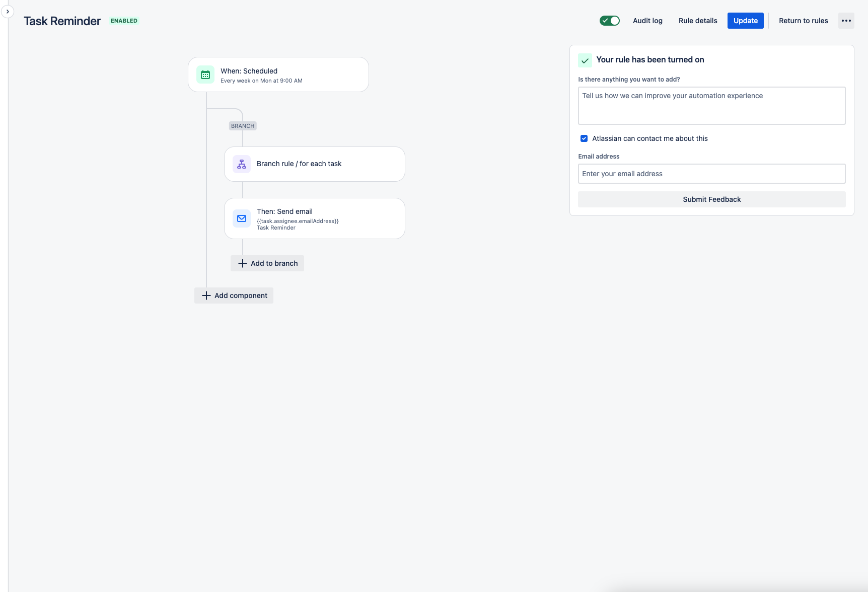This screenshot has height=592, width=868.
Task: Click the plus icon on Add to branch
Action: pos(243,263)
